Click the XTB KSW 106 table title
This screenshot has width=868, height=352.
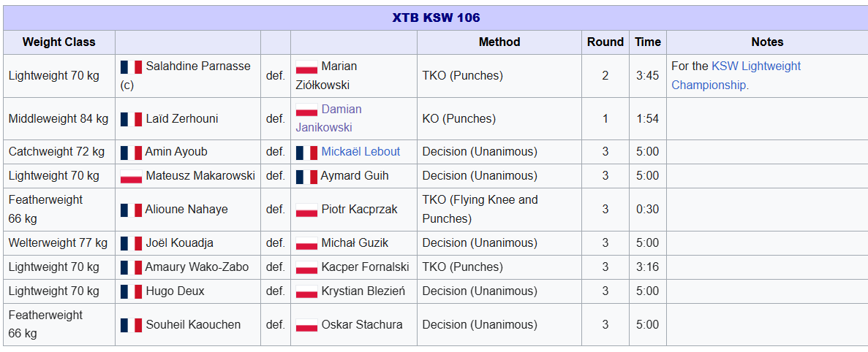pyautogui.click(x=437, y=18)
